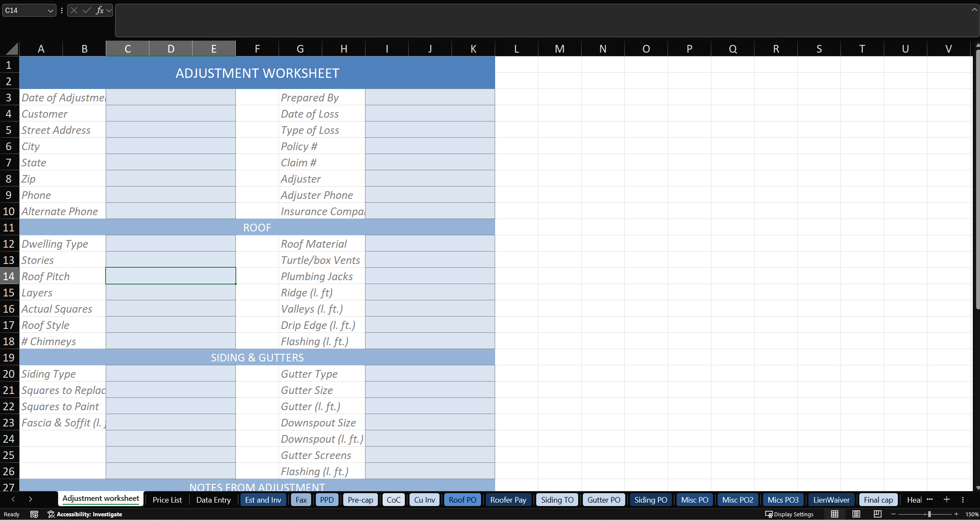Click the right sheet navigation arrow
Screen dimensions: 980x521
click(x=30, y=499)
